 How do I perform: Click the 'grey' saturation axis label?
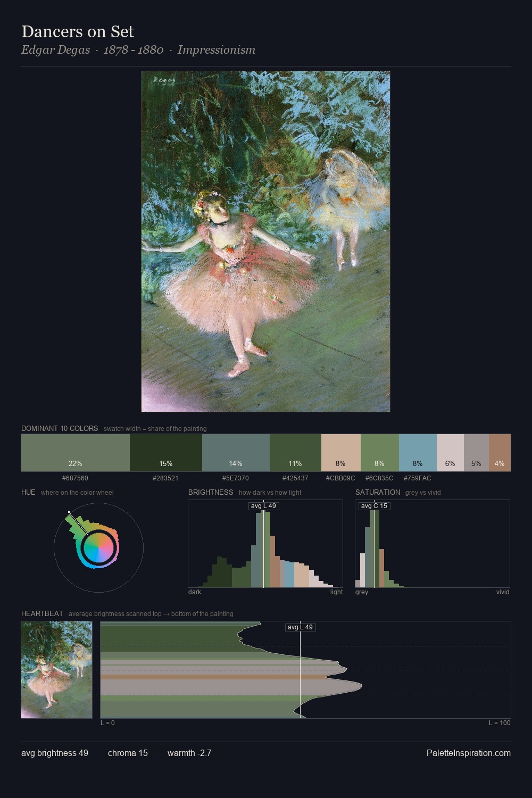point(362,592)
